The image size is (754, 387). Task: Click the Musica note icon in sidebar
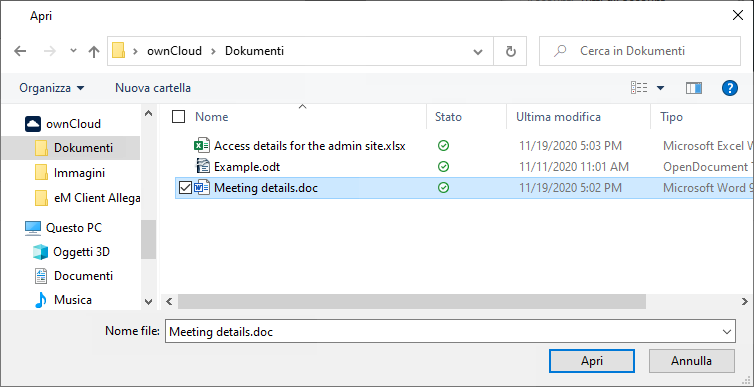pos(40,300)
